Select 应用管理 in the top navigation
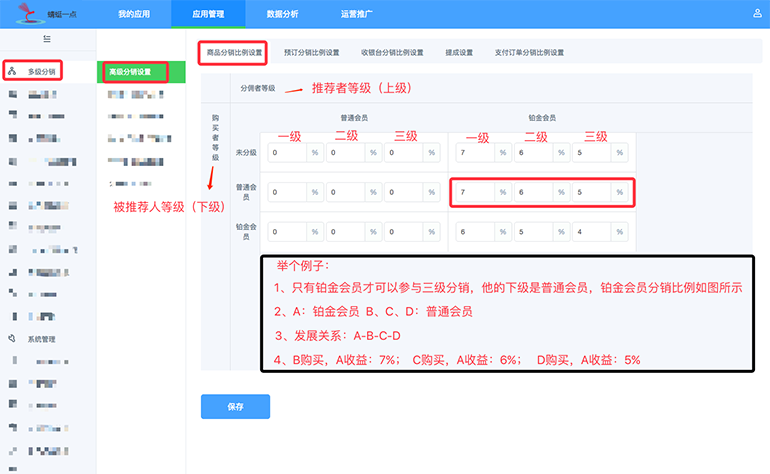The height and width of the screenshot is (474, 770). click(208, 14)
